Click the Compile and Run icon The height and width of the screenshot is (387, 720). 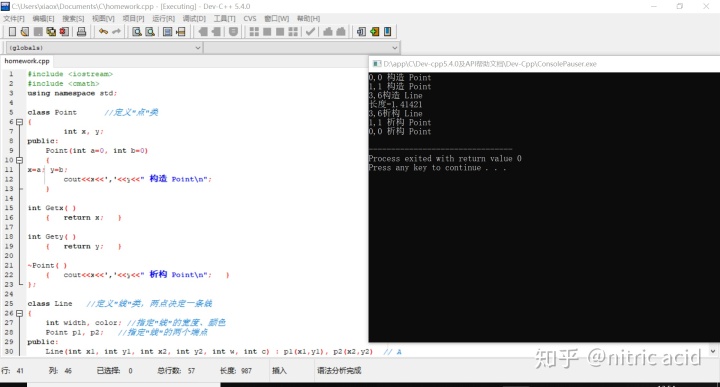[280, 32]
